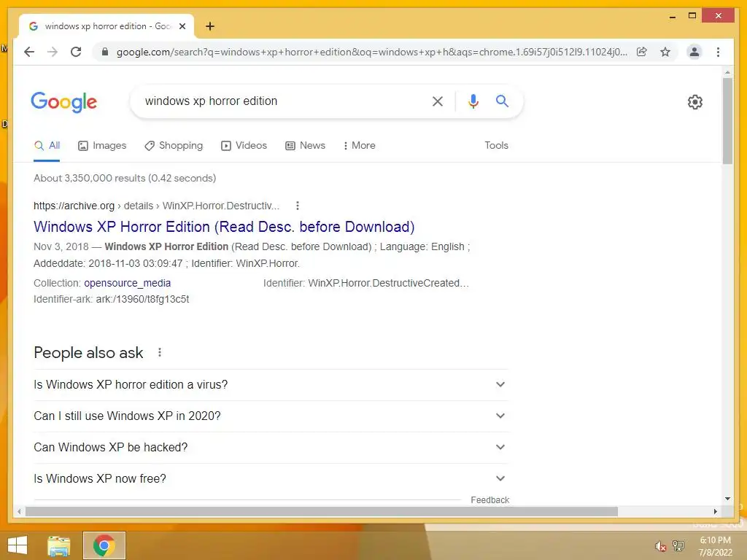The image size is (747, 560).
Task: Click the address bar URL
Action: (371, 52)
